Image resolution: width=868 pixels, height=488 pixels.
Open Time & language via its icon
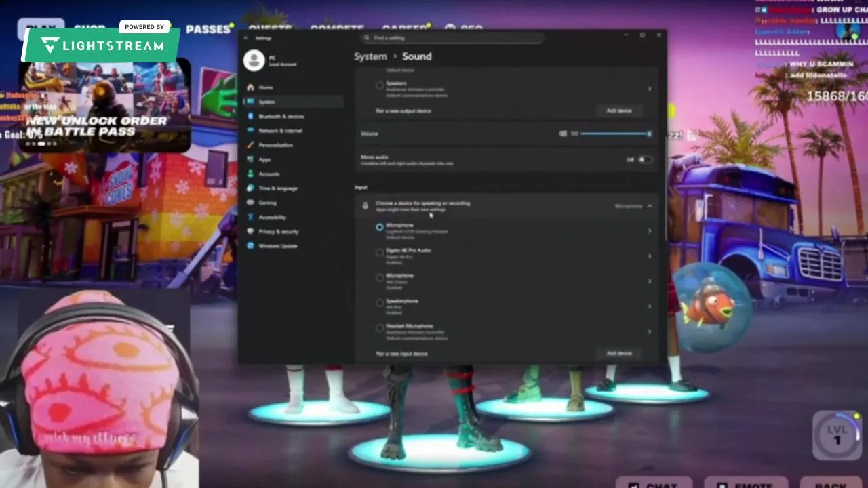pos(251,188)
